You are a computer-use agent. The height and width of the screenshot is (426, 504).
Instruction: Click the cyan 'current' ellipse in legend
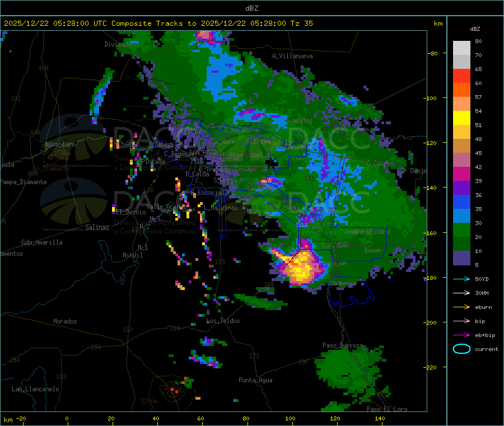coord(461,349)
